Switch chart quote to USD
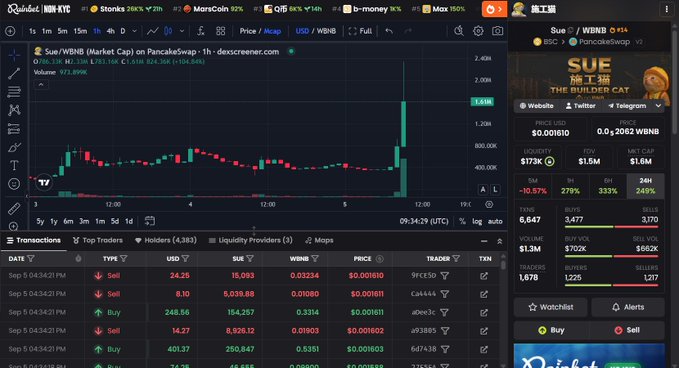This screenshot has height=368, width=679. tap(302, 31)
